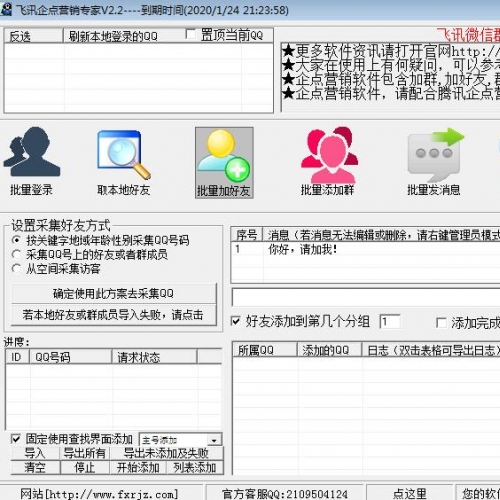
Task: Click the red 飞讯微信 heading text
Action: (468, 35)
